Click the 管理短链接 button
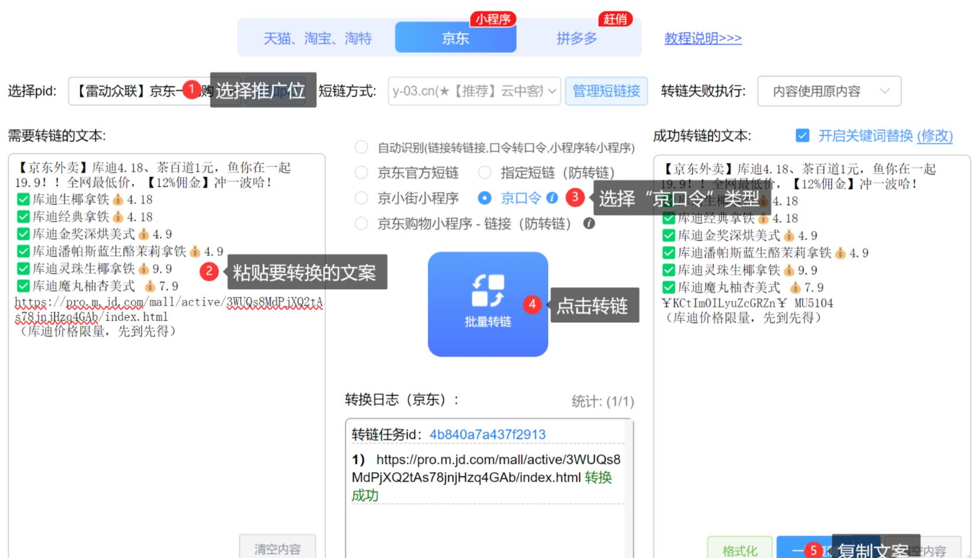The image size is (980, 558). (x=606, y=91)
